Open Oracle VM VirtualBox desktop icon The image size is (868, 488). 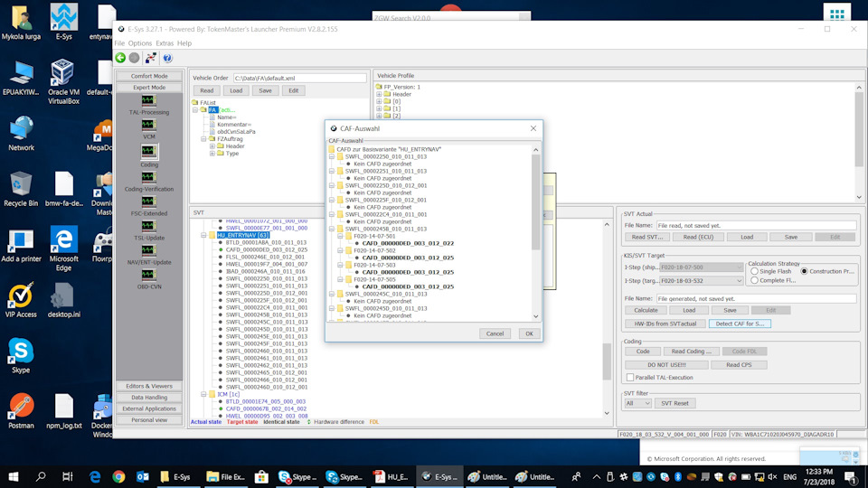[63, 81]
